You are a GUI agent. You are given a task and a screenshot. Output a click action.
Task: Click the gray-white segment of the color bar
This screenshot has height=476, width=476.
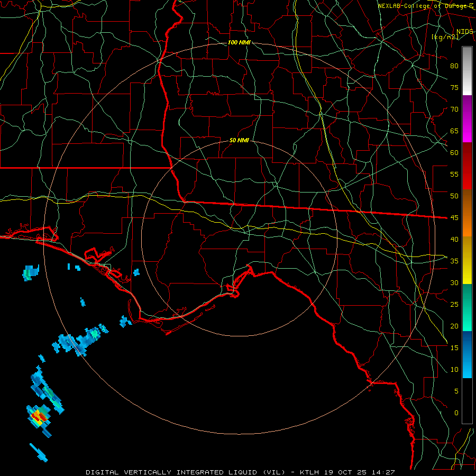pos(467,71)
